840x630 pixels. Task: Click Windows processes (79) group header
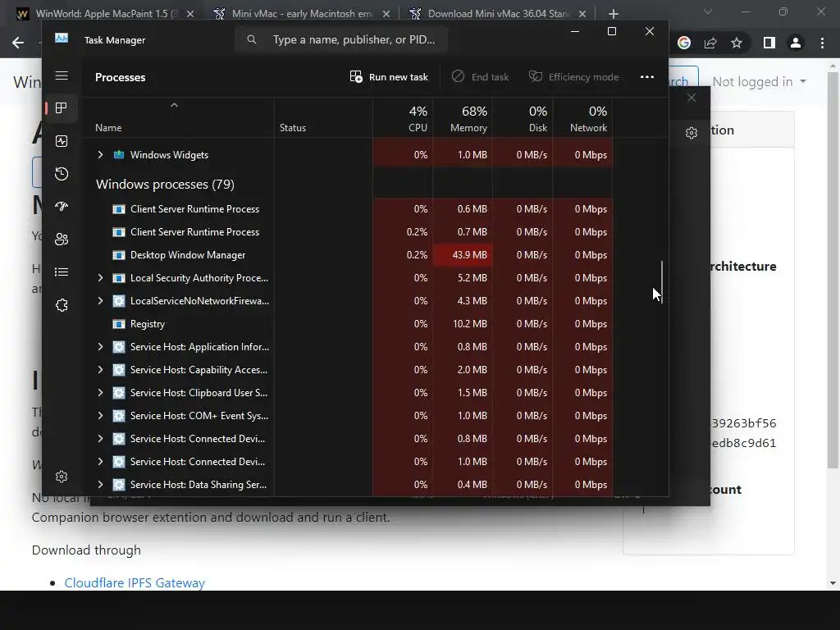tap(165, 185)
